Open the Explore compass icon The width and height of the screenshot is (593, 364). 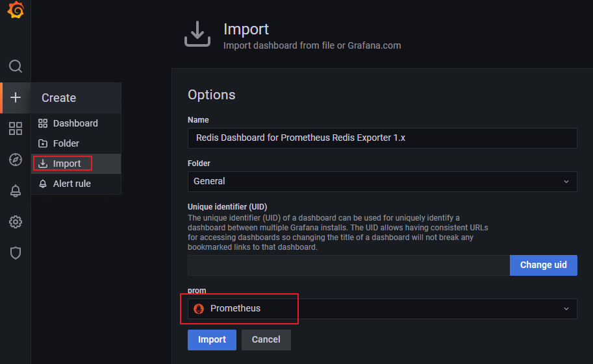pos(16,160)
